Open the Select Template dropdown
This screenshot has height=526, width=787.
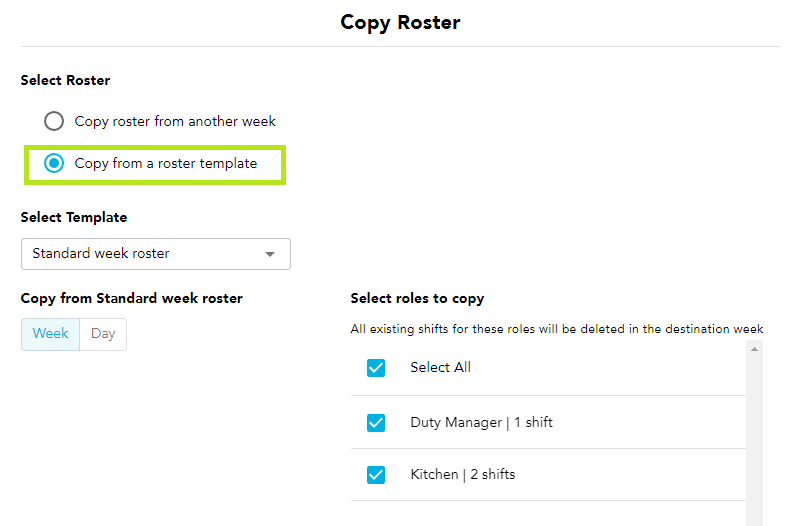click(156, 254)
